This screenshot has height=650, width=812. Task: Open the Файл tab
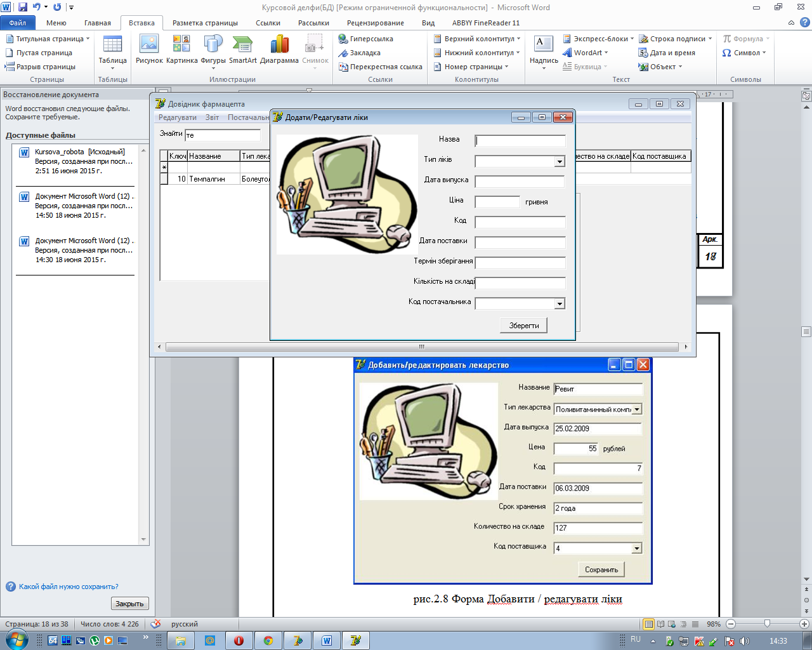pyautogui.click(x=18, y=23)
